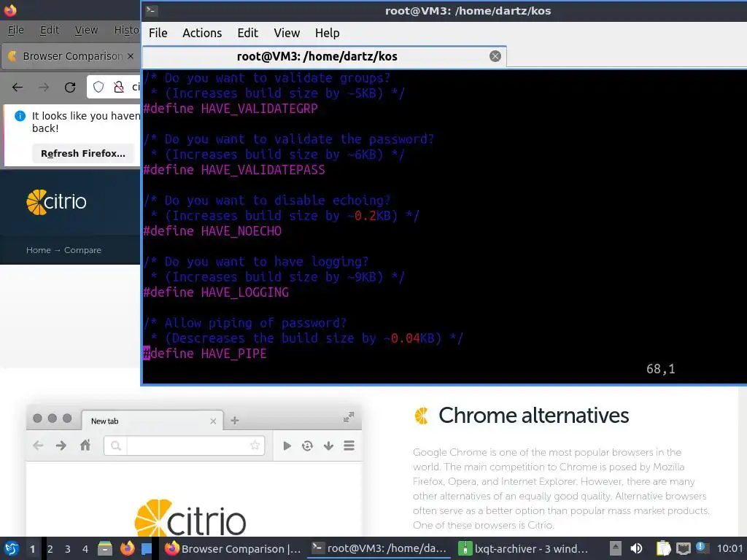The image size is (747, 560).
Task: Click the #define HAVE_LOGGING line
Action: coord(216,292)
